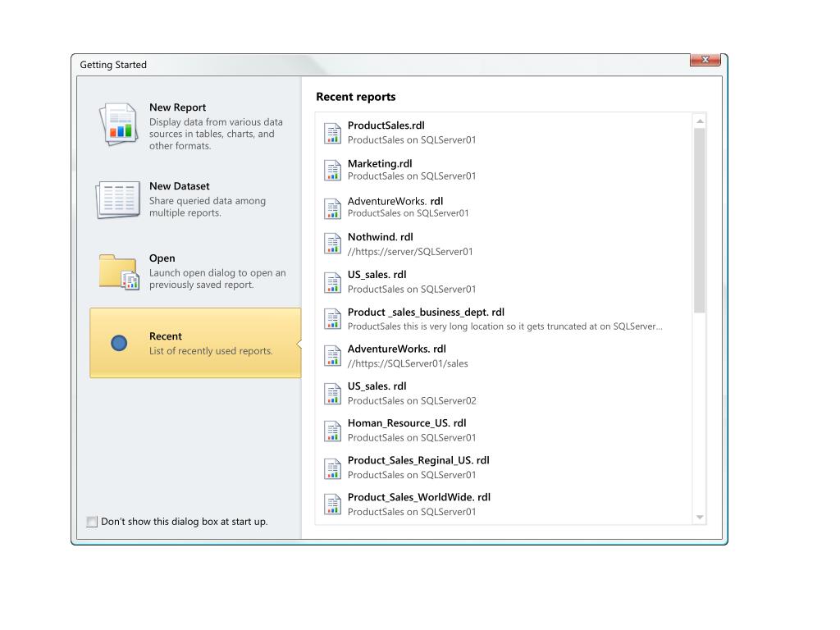The image size is (840, 630).
Task: Click the Homan_Resource_US. rdl file icon
Action: click(x=333, y=431)
